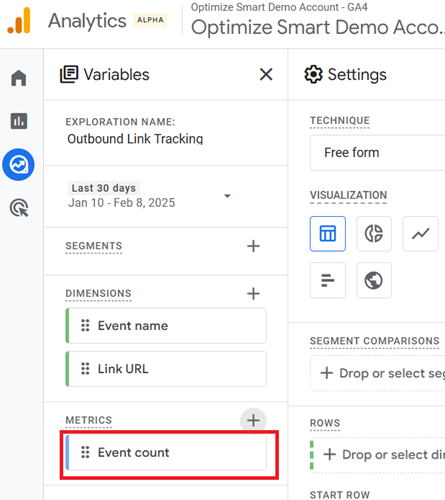The height and width of the screenshot is (500, 445).
Task: Click the Settings panel title
Action: 357,74
